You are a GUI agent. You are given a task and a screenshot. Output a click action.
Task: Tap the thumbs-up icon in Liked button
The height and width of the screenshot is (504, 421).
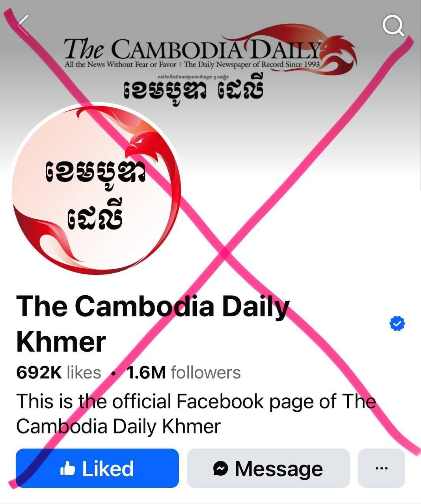point(67,469)
